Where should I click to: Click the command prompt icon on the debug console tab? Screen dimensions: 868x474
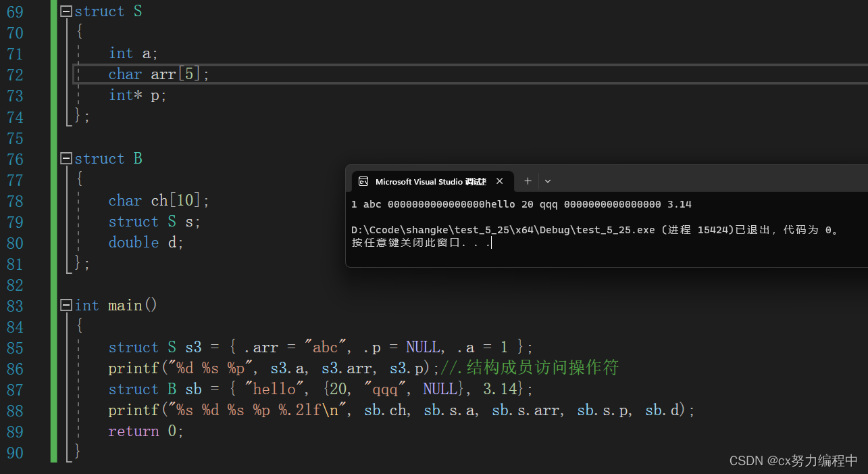coord(364,181)
